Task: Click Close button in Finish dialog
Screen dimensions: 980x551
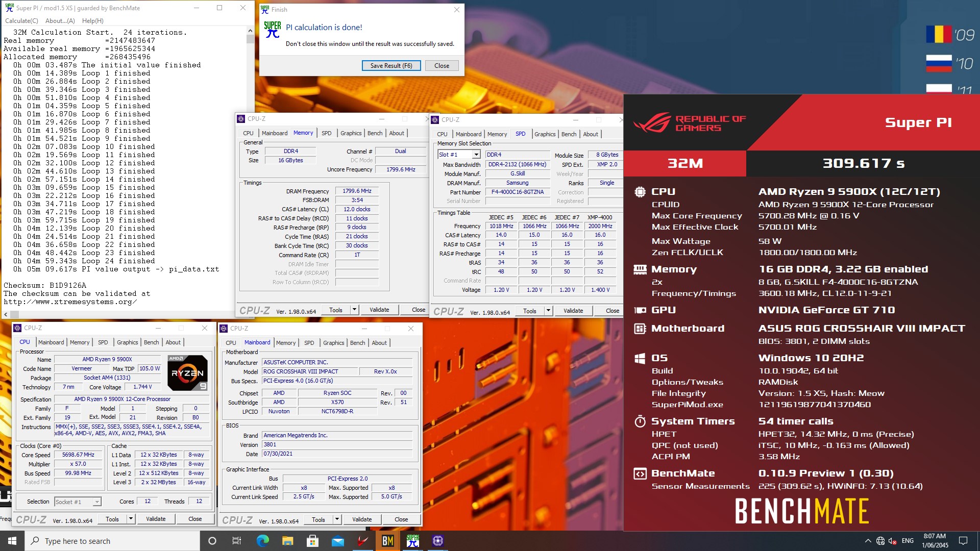Action: (x=442, y=65)
